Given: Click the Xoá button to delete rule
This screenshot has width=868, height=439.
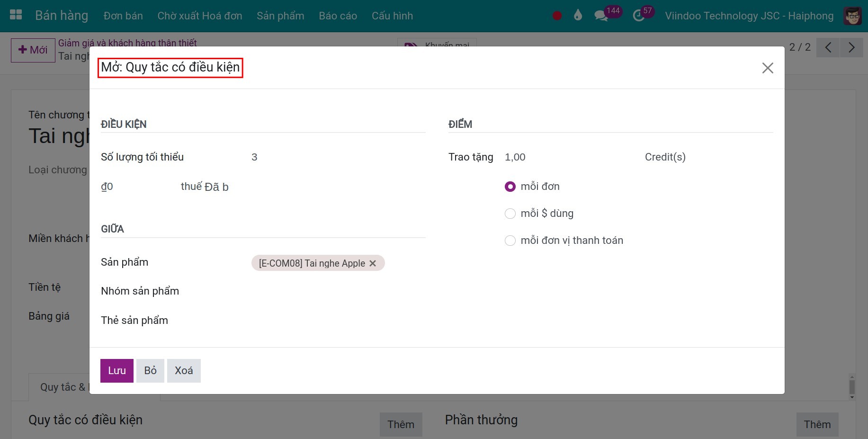Looking at the screenshot, I should point(184,370).
